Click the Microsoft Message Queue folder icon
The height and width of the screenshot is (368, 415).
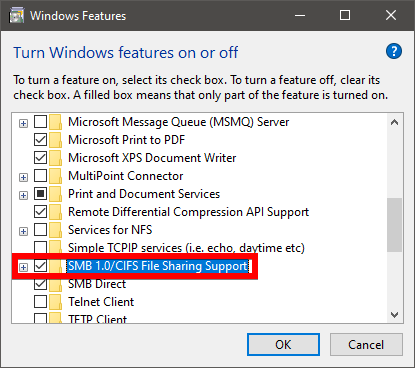tap(55, 122)
